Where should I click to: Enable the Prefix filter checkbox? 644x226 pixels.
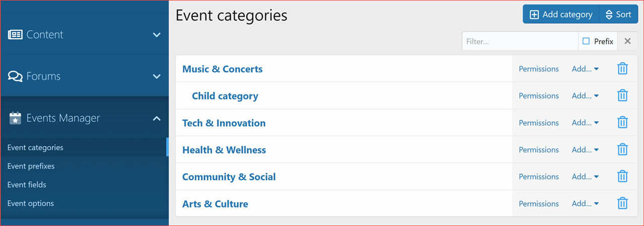click(586, 41)
